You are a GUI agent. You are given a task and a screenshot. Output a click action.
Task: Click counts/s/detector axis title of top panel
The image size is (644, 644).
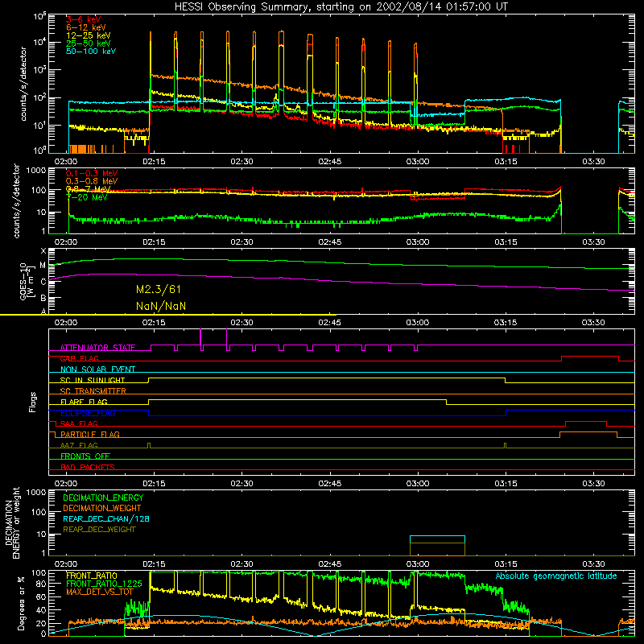pyautogui.click(x=23, y=84)
